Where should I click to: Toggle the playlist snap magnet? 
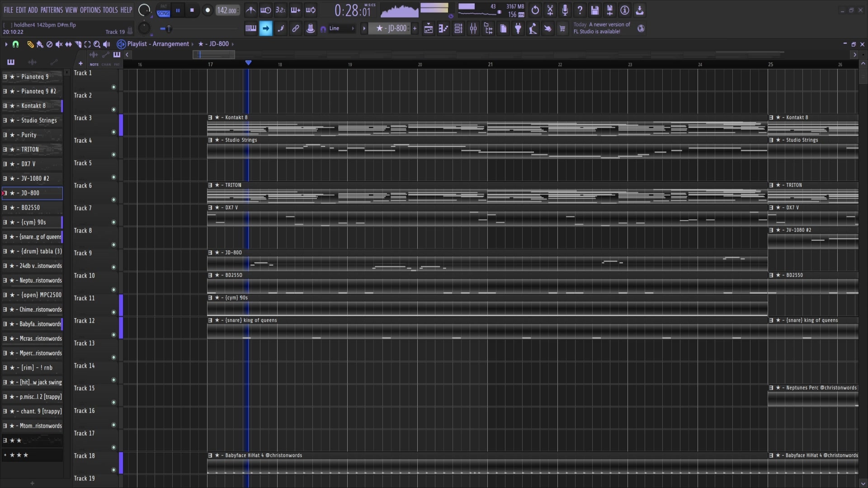15,44
